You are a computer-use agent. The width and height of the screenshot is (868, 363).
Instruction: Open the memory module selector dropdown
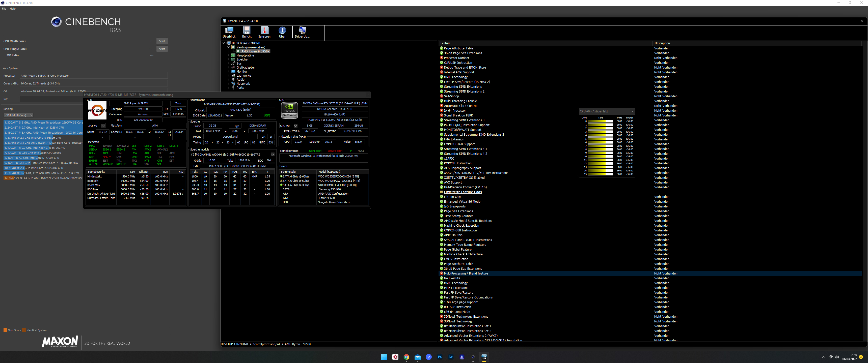click(x=272, y=155)
